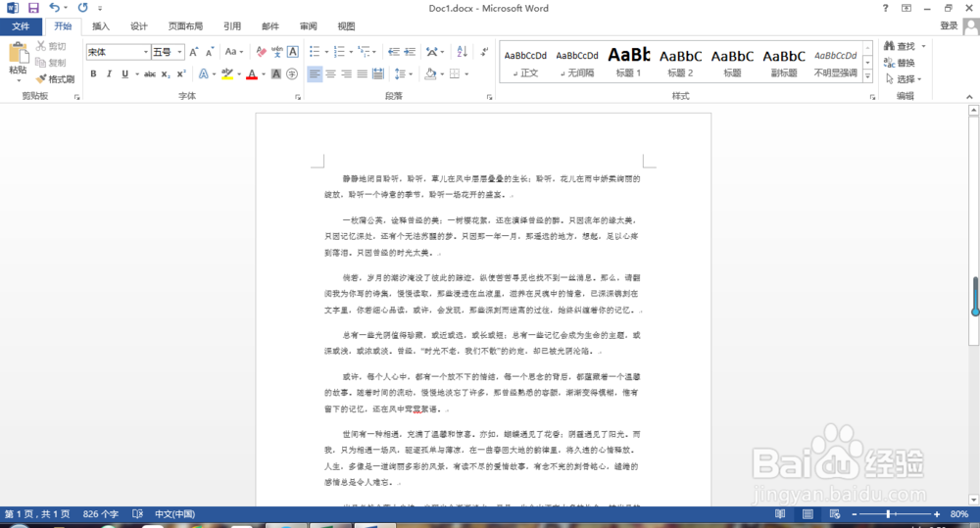Expand the styles gallery More arrow
Screen dimensions: 980x528
click(x=867, y=76)
